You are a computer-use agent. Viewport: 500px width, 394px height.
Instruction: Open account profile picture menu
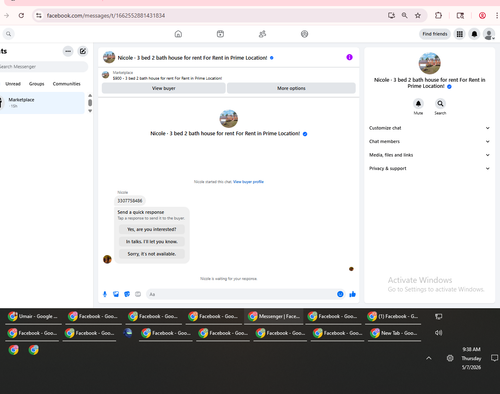tap(489, 34)
